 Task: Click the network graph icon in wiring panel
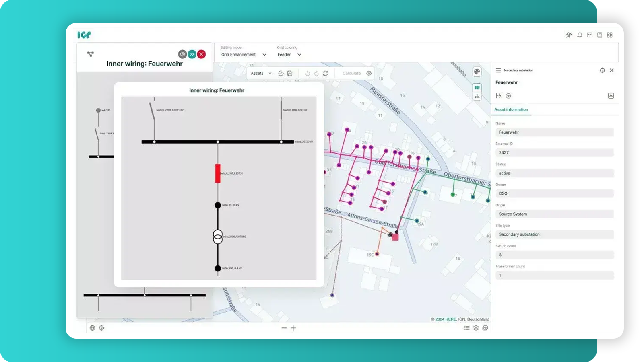[x=90, y=54]
